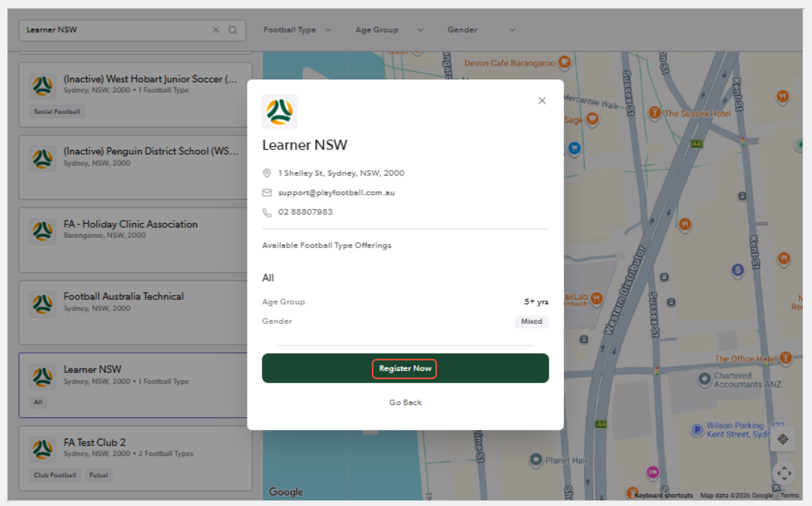Click the Learner NSW club logo in dialog
The height and width of the screenshot is (506, 812).
coord(279,111)
